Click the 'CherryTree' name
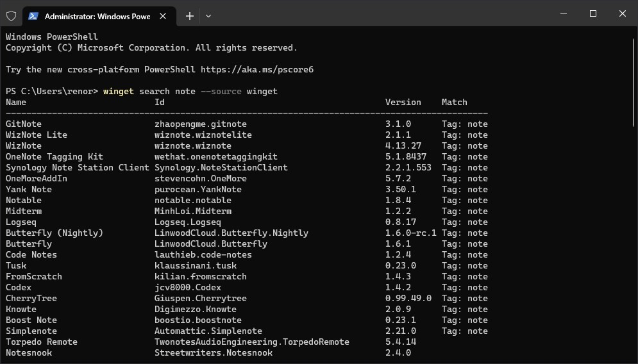The height and width of the screenshot is (364, 638). [31, 299]
